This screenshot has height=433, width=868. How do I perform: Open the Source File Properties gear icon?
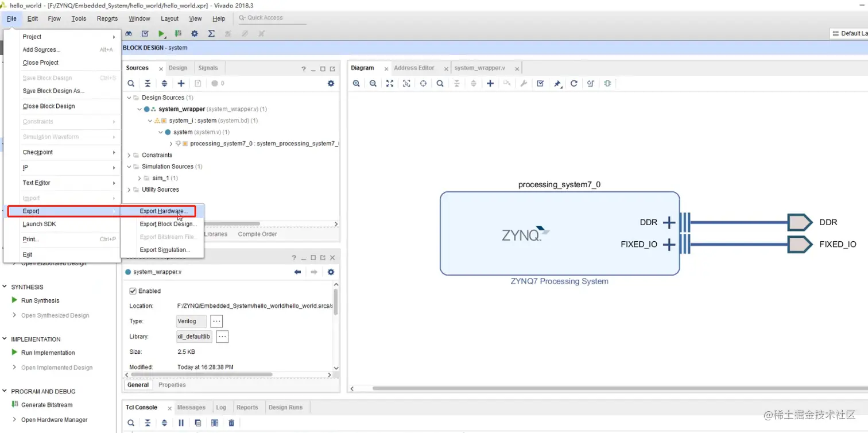tap(331, 272)
